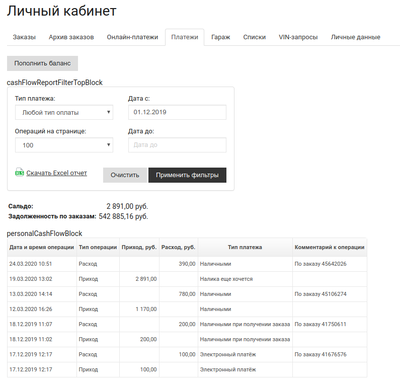Focus the Дата с field with 01.12.2019
Image resolution: width=400 pixels, height=385 pixels.
pyautogui.click(x=177, y=112)
